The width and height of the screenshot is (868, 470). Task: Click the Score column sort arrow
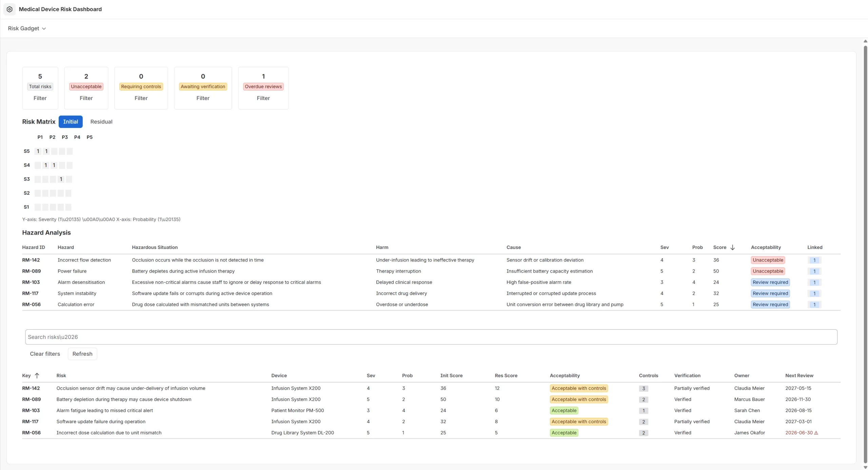(732, 247)
